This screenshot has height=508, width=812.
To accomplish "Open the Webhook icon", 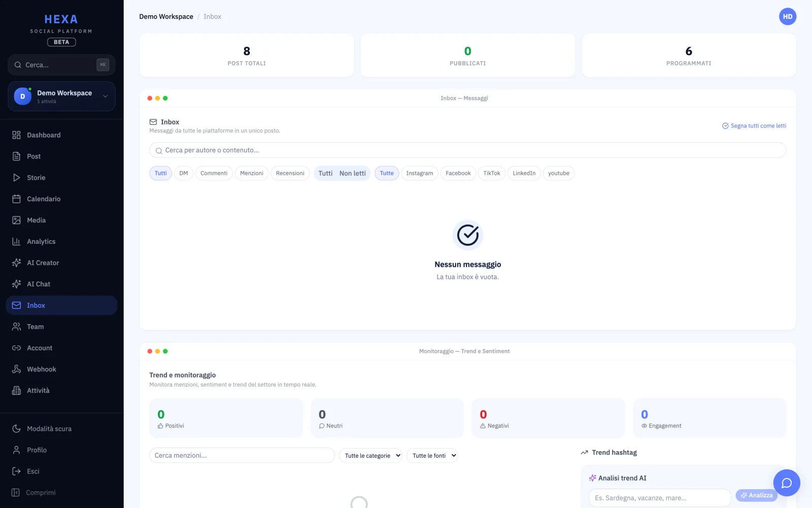I will (x=16, y=369).
